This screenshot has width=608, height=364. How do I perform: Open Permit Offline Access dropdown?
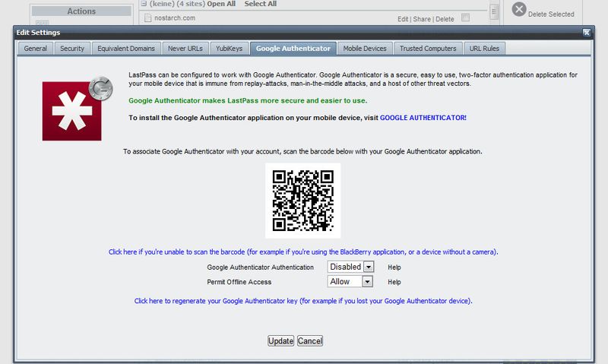click(350, 281)
